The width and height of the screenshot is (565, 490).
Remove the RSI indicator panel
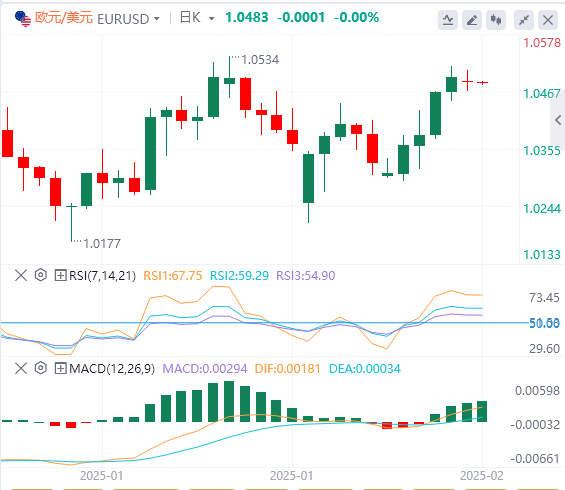[x=21, y=276]
